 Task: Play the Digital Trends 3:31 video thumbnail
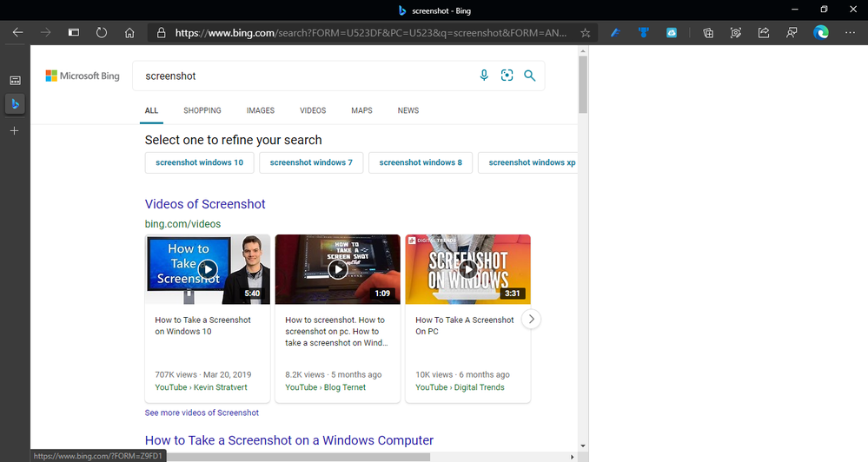coord(467,269)
